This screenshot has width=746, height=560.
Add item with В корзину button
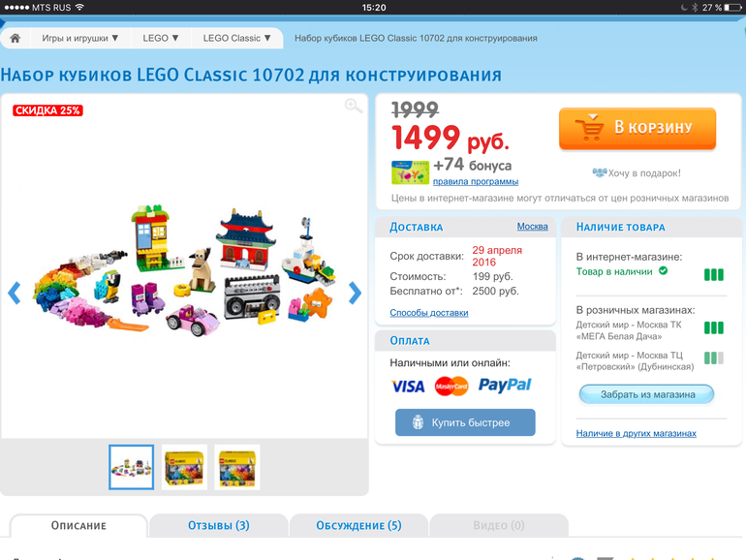637,129
